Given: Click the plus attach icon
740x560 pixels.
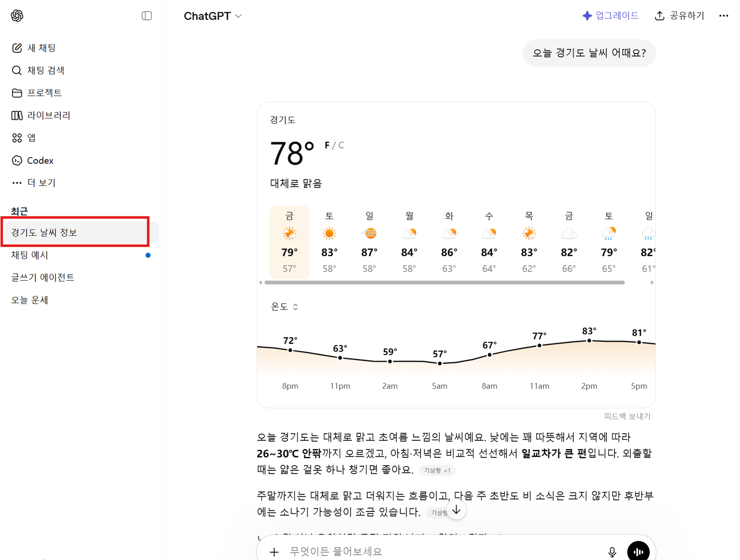Looking at the screenshot, I should [274, 552].
